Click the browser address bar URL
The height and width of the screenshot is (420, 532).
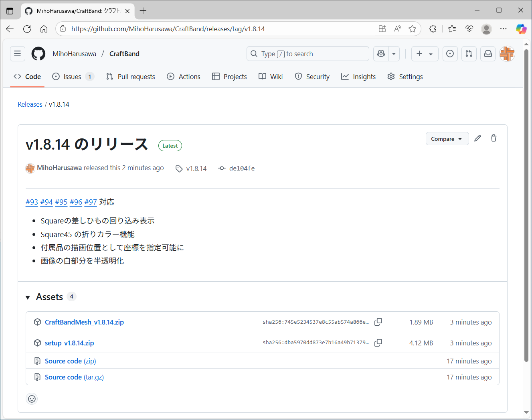click(x=168, y=29)
